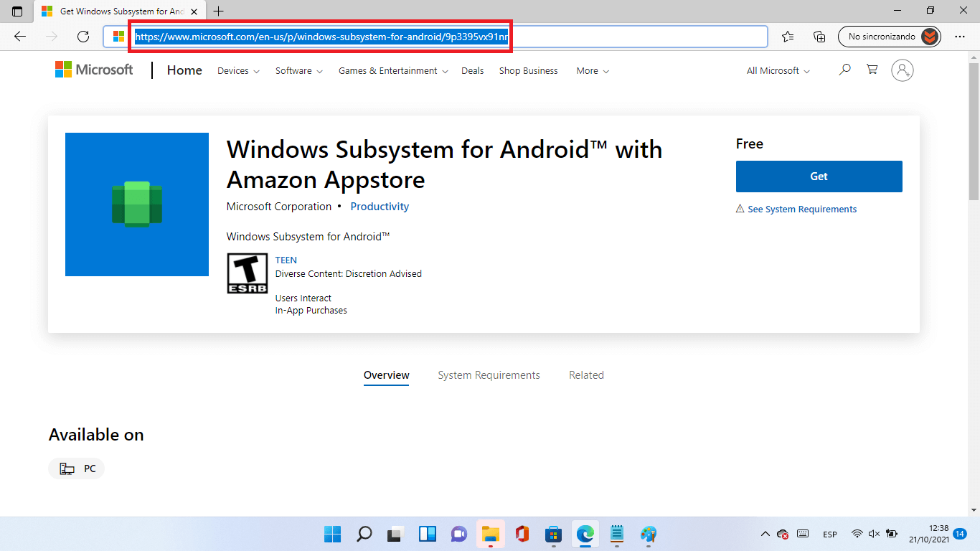The height and width of the screenshot is (551, 980).
Task: Open File Explorer from taskbar
Action: 491,534
